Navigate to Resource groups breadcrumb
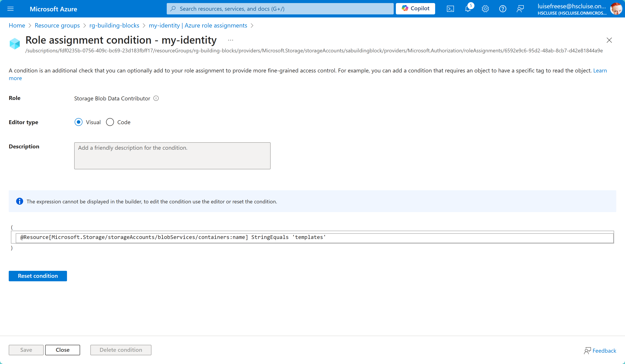The image size is (625, 364). coord(57,25)
